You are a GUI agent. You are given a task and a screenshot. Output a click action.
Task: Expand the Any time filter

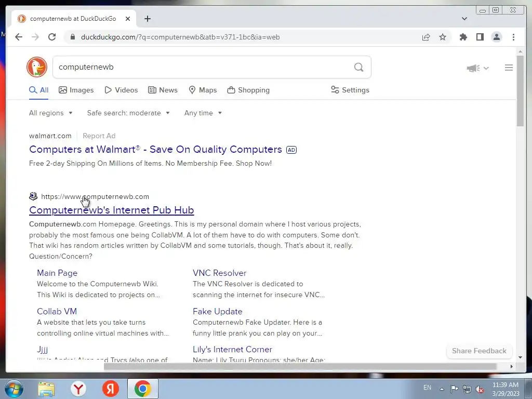coord(203,113)
